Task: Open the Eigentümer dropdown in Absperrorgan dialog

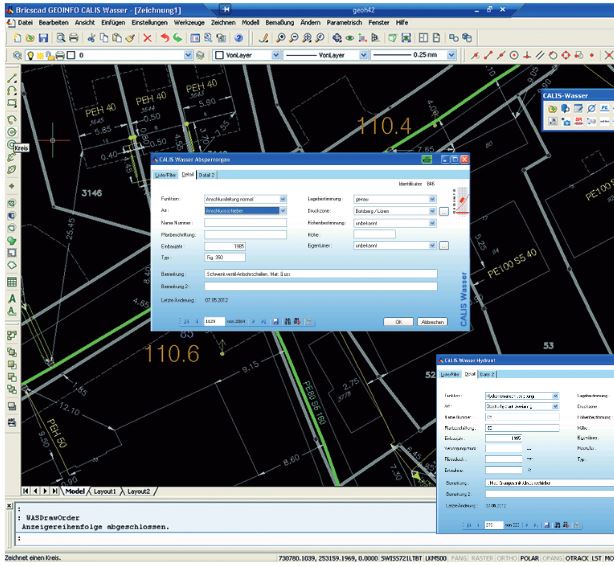Action: point(432,246)
